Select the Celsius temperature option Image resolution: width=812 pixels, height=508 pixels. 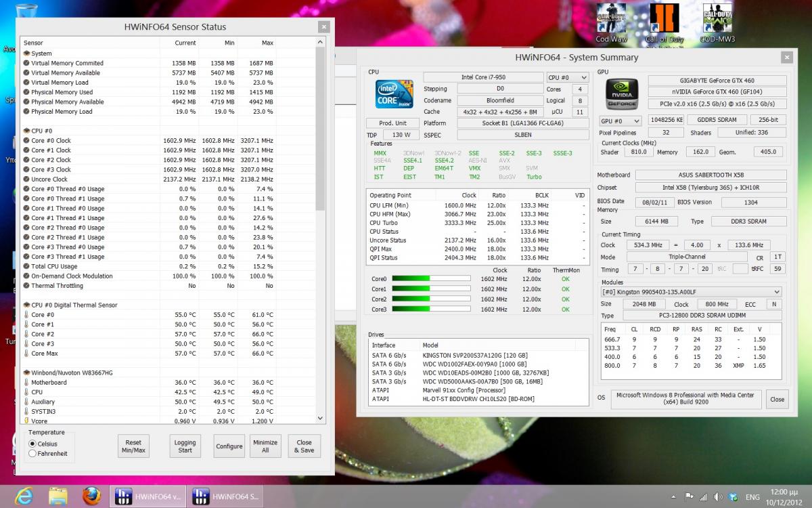tap(43, 444)
